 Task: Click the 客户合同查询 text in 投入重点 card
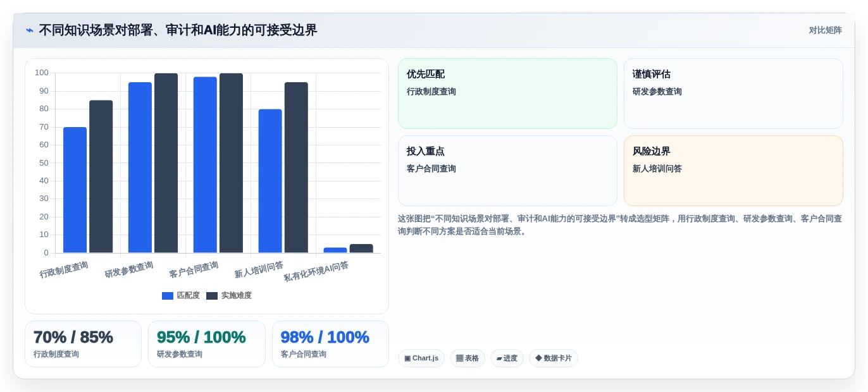pyautogui.click(x=431, y=169)
